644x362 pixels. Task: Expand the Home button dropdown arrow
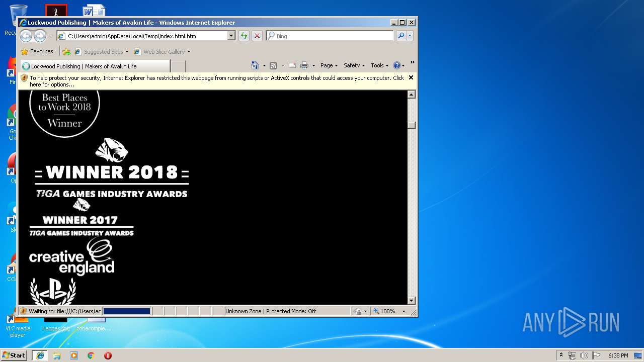point(264,65)
